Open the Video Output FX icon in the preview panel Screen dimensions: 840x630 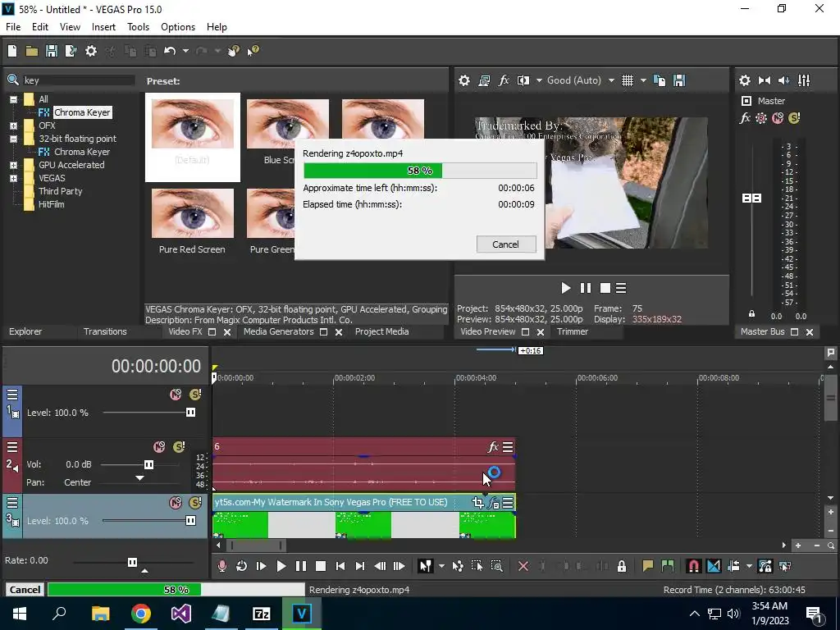(x=504, y=80)
